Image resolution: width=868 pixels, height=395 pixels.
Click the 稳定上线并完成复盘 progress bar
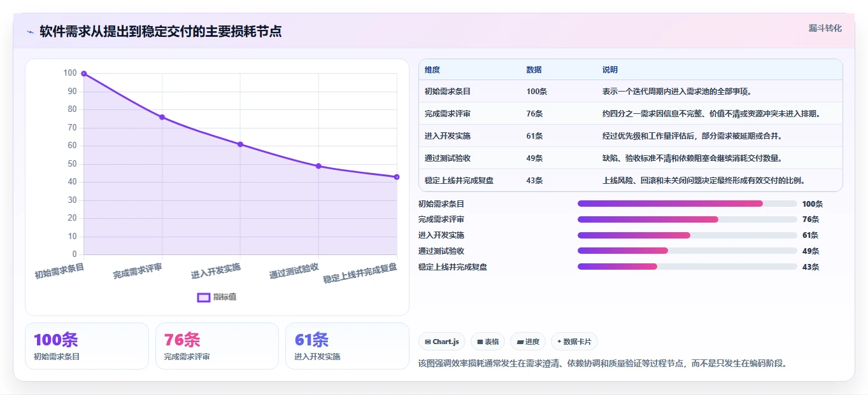coord(687,267)
